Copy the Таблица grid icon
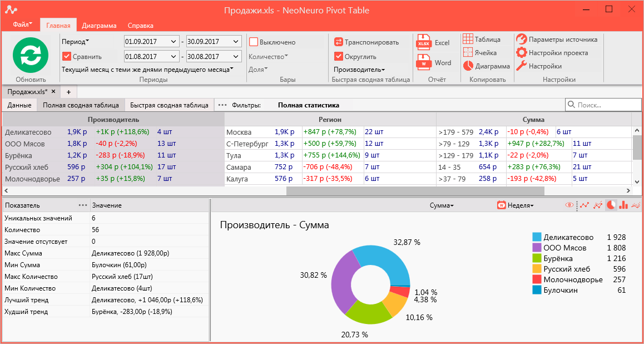 [x=467, y=40]
